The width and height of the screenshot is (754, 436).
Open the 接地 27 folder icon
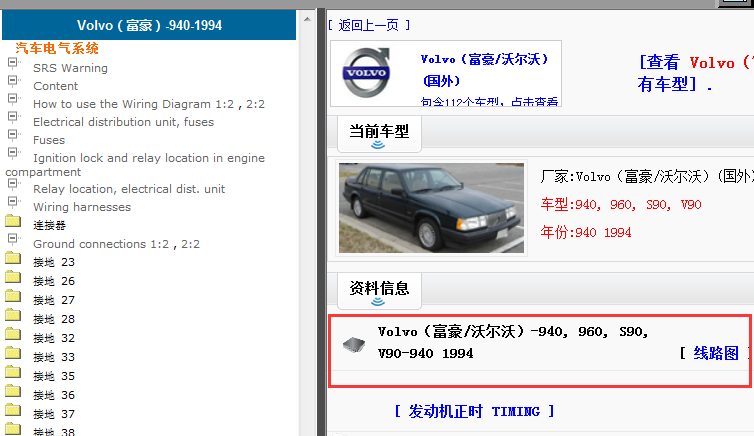[13, 296]
